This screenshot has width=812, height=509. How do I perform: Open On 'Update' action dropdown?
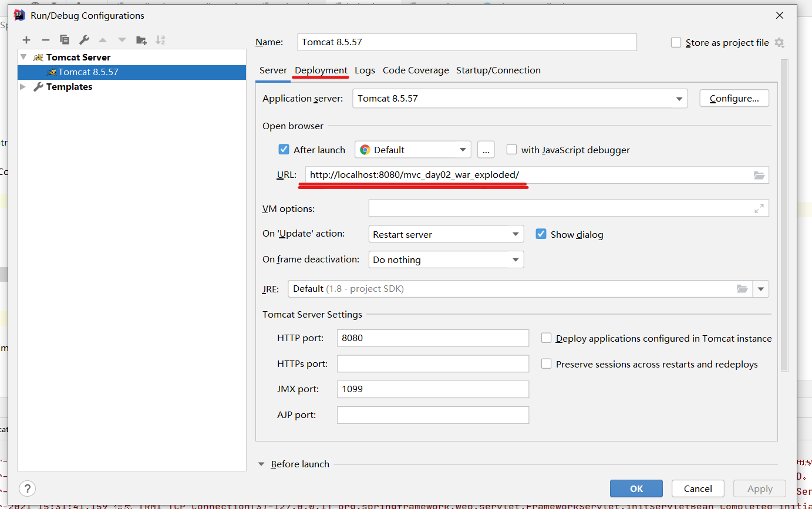point(446,234)
